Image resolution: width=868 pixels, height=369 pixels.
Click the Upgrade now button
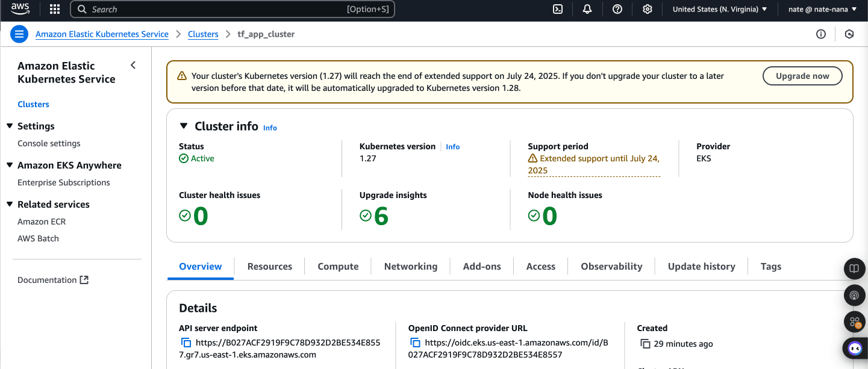click(x=802, y=76)
